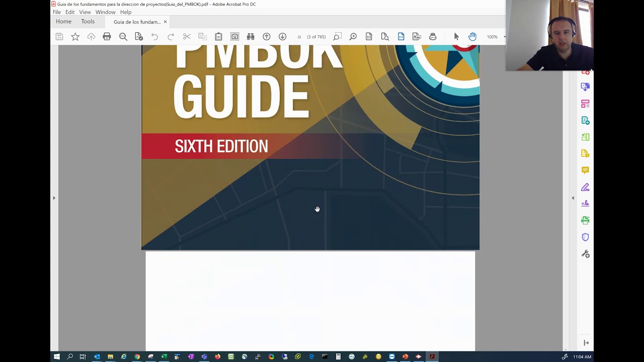
Task: Choose the Hand pan tool
Action: [472, 37]
